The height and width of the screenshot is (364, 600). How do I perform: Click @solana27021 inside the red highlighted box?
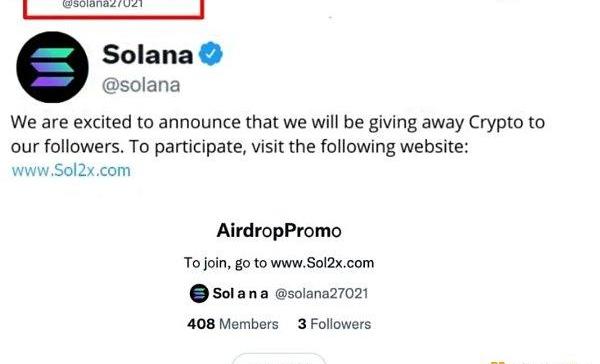[103, 4]
